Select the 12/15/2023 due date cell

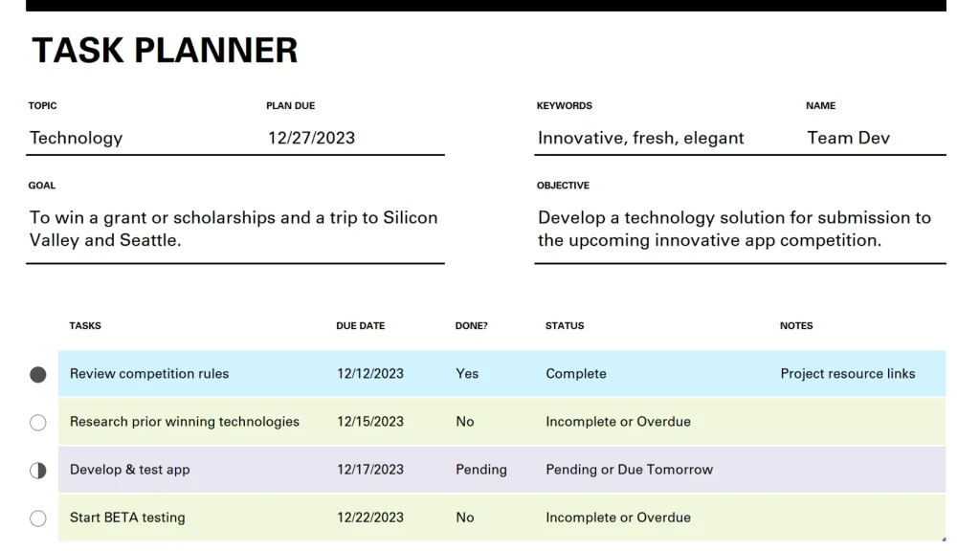pos(370,422)
